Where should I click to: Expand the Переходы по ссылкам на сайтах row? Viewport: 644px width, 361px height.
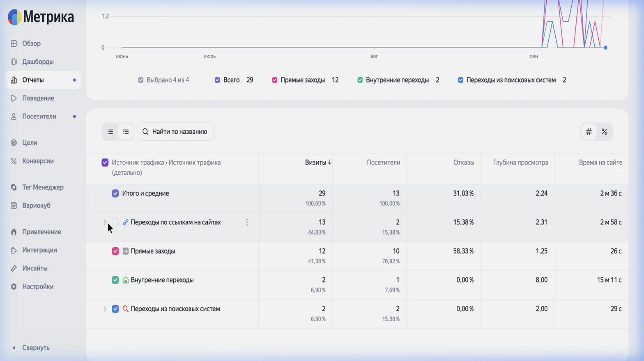point(105,222)
